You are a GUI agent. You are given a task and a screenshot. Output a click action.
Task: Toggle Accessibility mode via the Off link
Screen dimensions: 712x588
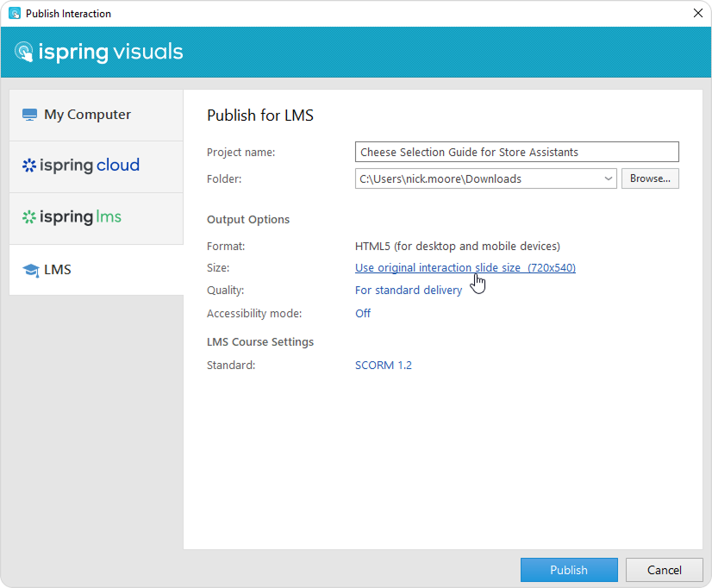[x=363, y=314]
